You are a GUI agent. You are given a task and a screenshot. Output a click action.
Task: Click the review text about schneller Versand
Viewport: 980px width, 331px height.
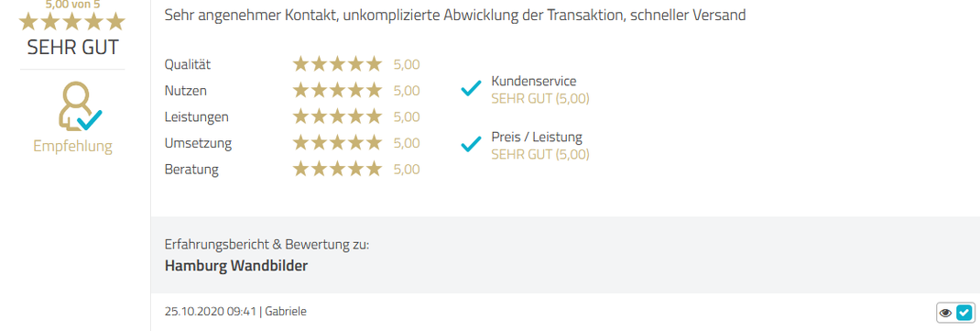point(455,15)
